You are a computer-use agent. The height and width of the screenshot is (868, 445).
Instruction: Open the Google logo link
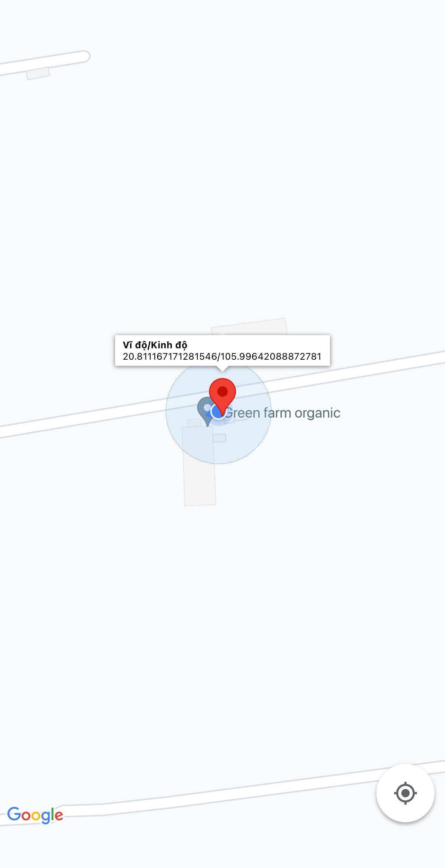(35, 815)
